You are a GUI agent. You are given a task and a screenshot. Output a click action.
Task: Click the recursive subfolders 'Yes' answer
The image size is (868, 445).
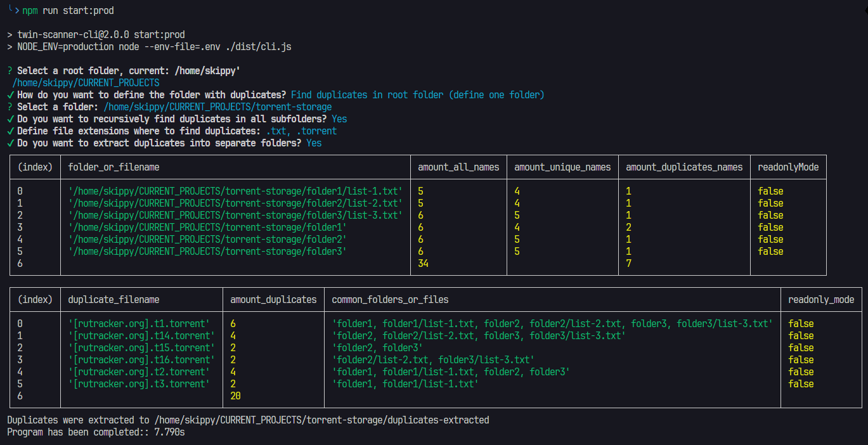[x=339, y=119]
